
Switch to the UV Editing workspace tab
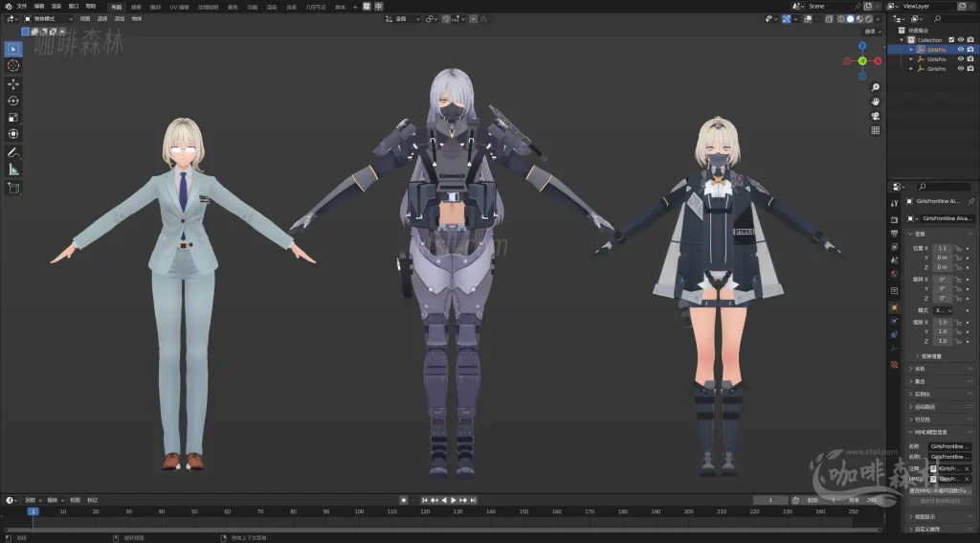point(179,7)
